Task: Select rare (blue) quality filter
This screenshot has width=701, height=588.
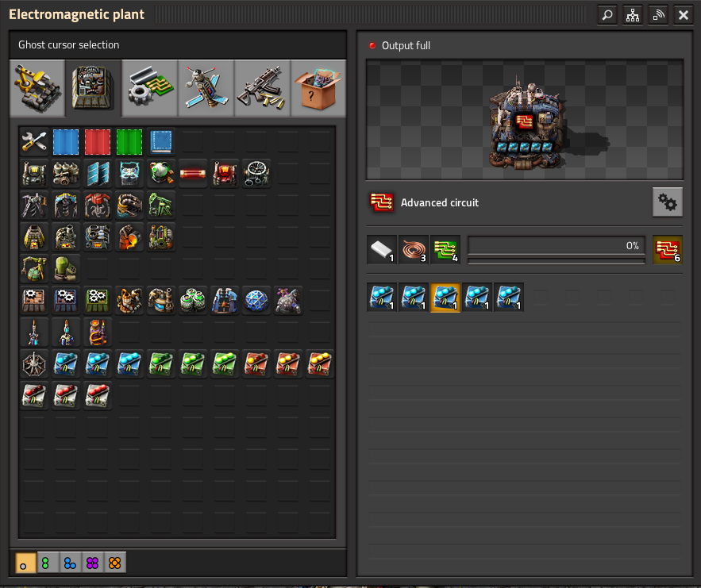Action: pos(70,563)
